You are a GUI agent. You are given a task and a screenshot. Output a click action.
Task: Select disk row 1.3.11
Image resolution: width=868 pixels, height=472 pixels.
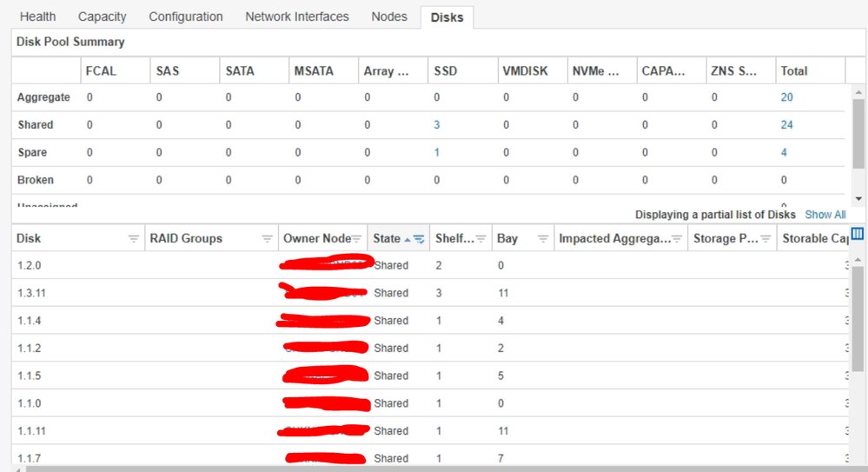pos(430,293)
